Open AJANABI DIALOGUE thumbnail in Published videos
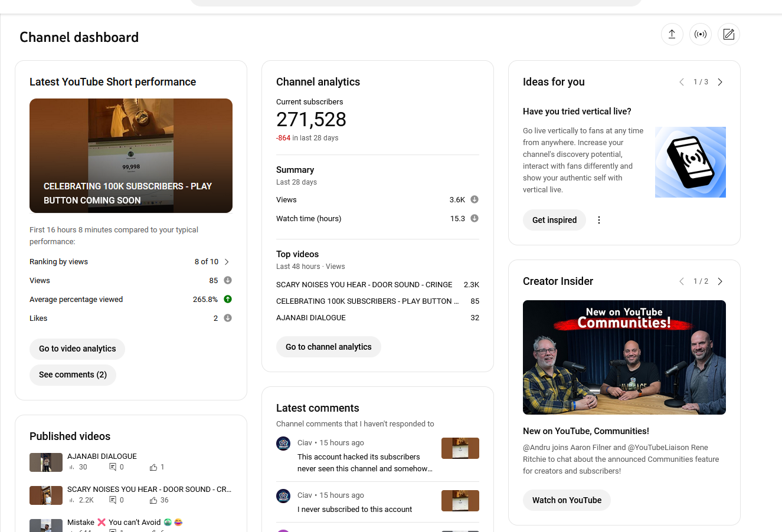 46,462
